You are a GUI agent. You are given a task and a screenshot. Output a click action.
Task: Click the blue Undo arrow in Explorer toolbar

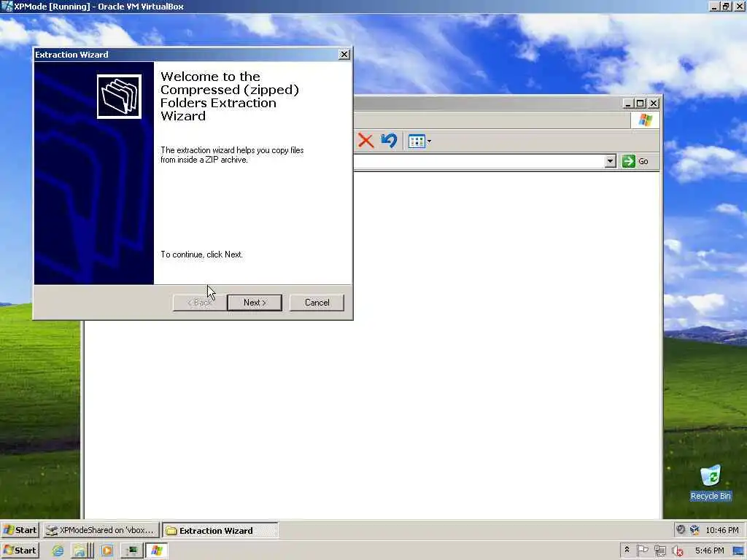pos(390,141)
